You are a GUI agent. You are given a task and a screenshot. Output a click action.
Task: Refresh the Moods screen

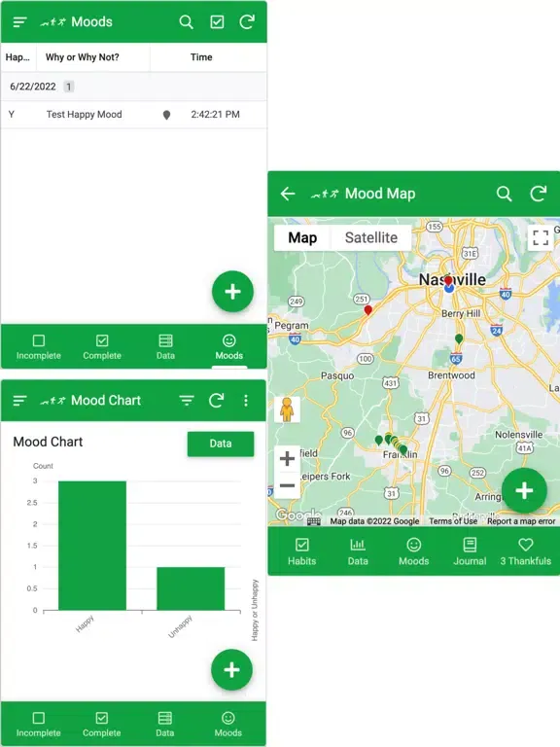(x=247, y=22)
